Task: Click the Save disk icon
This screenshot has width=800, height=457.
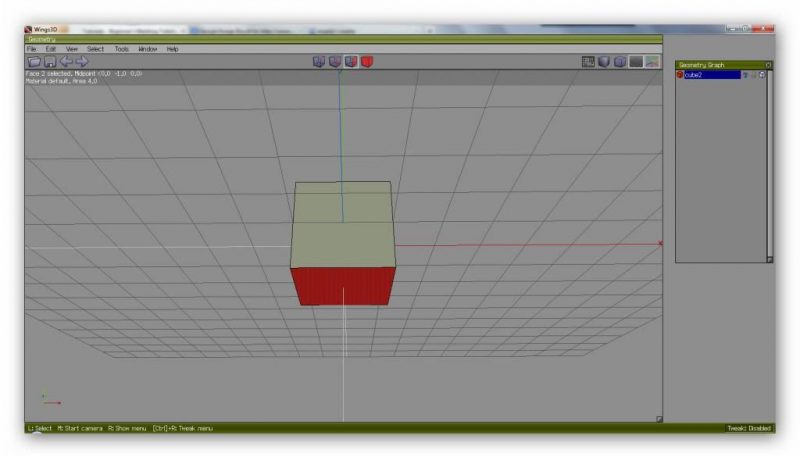Action: [50, 62]
